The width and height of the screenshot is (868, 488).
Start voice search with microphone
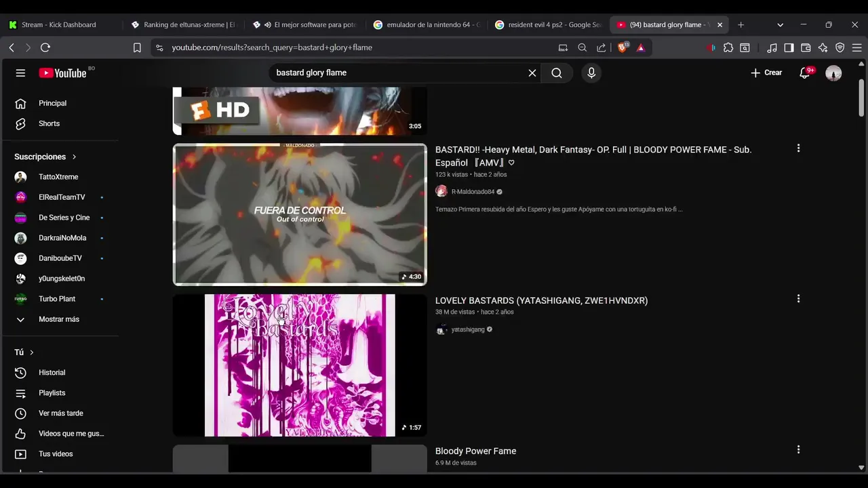pyautogui.click(x=591, y=73)
